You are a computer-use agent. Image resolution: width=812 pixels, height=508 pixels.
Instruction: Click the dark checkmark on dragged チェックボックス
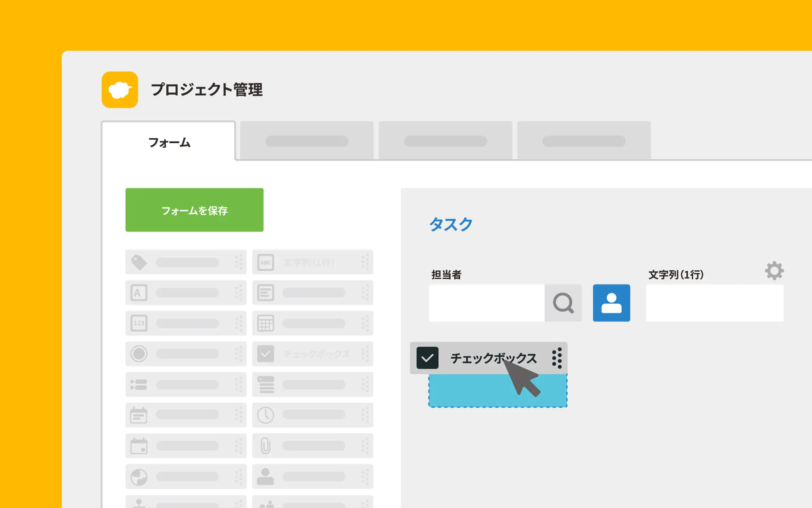(x=427, y=358)
